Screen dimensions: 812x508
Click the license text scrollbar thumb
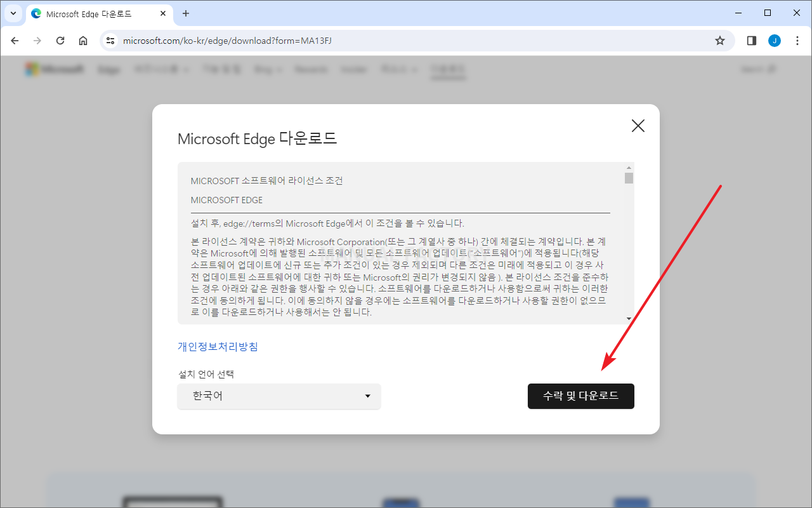(629, 178)
